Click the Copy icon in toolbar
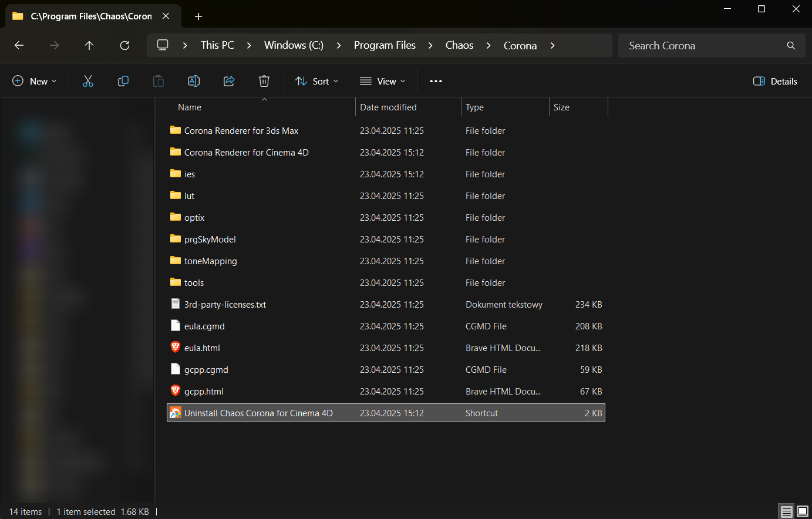 [x=123, y=81]
